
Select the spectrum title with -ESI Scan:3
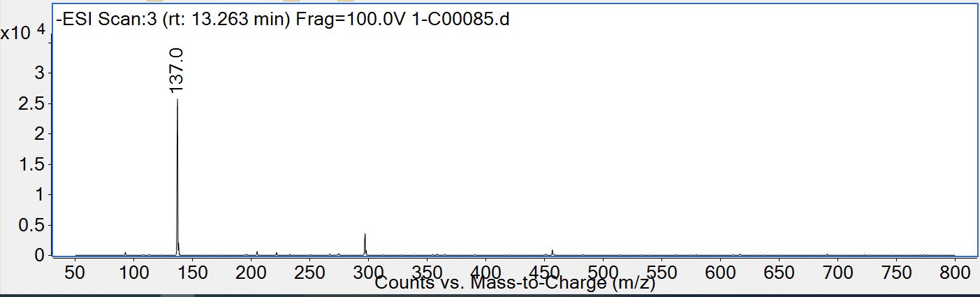pyautogui.click(x=283, y=20)
